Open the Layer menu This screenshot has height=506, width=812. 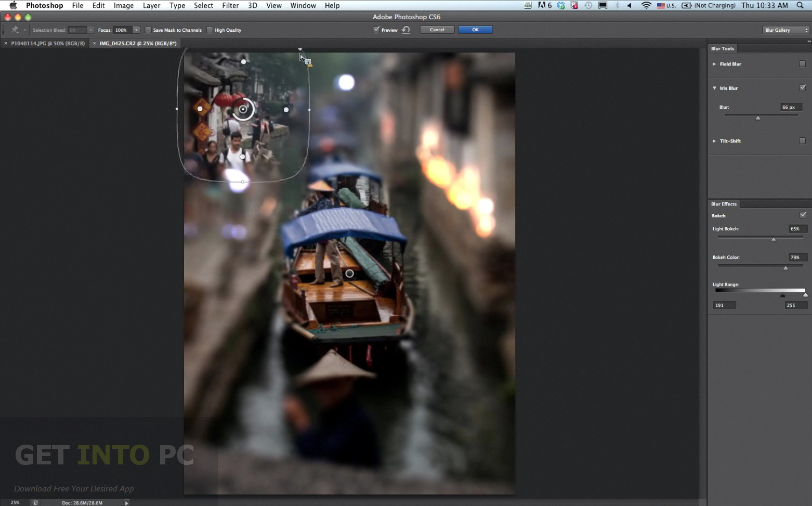[x=151, y=5]
